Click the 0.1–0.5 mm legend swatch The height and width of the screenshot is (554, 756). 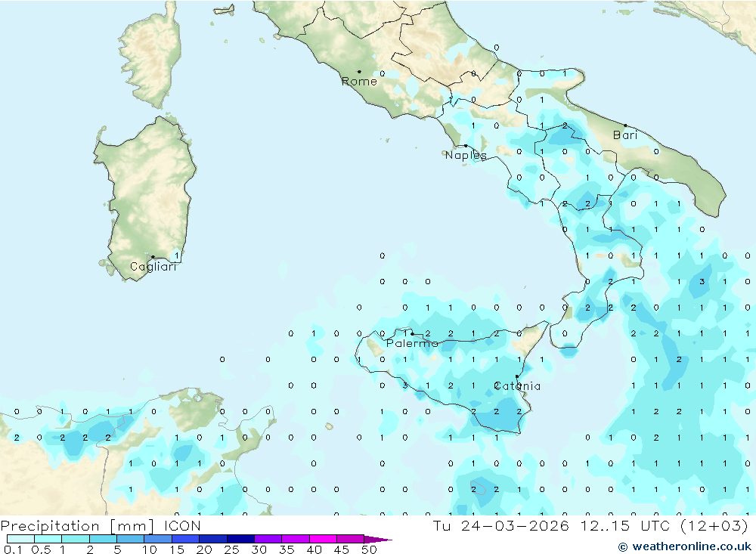(20, 539)
